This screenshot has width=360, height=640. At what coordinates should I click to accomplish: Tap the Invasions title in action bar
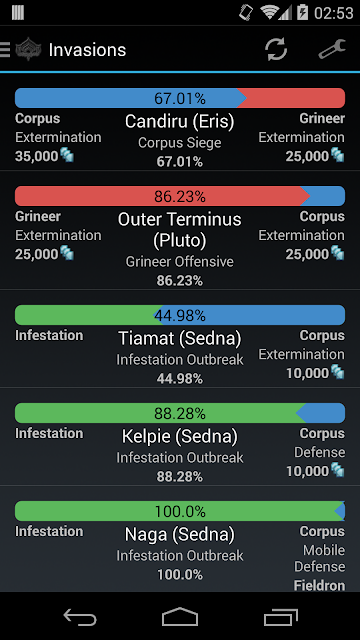pos(87,50)
